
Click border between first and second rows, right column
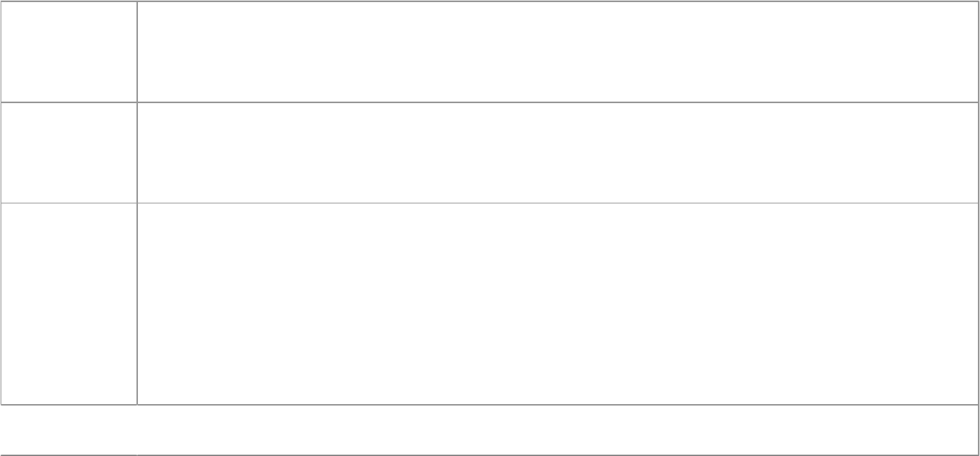point(557,102)
